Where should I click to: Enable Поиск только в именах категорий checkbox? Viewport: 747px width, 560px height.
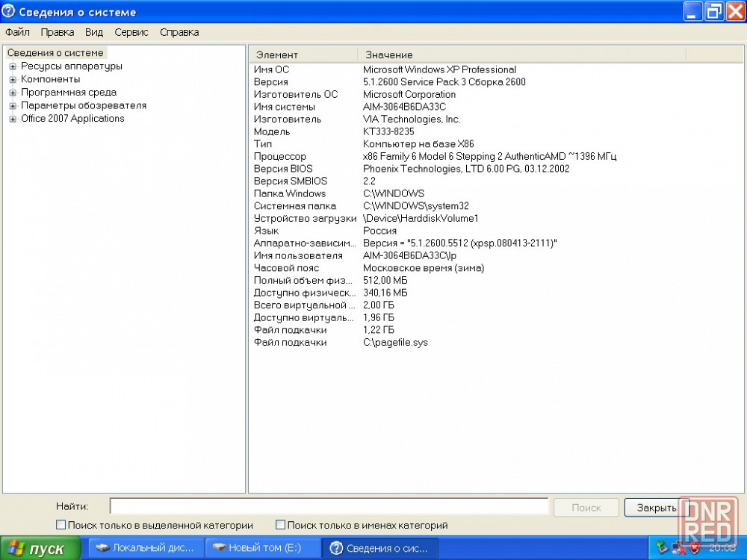point(280,525)
